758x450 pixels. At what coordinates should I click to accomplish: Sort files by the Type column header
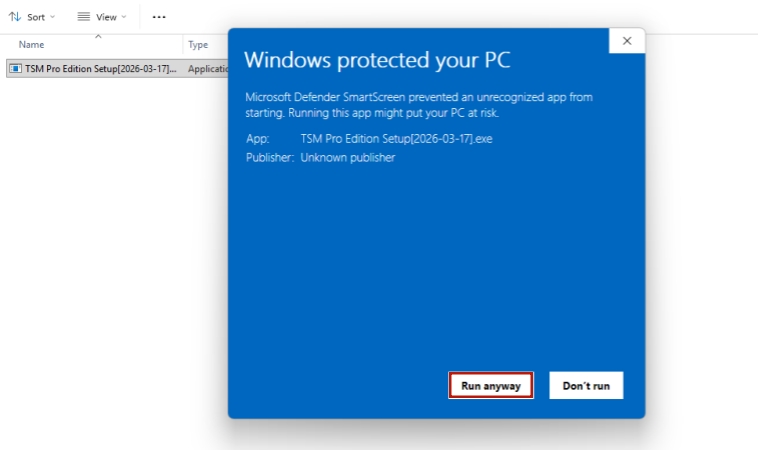[198, 45]
